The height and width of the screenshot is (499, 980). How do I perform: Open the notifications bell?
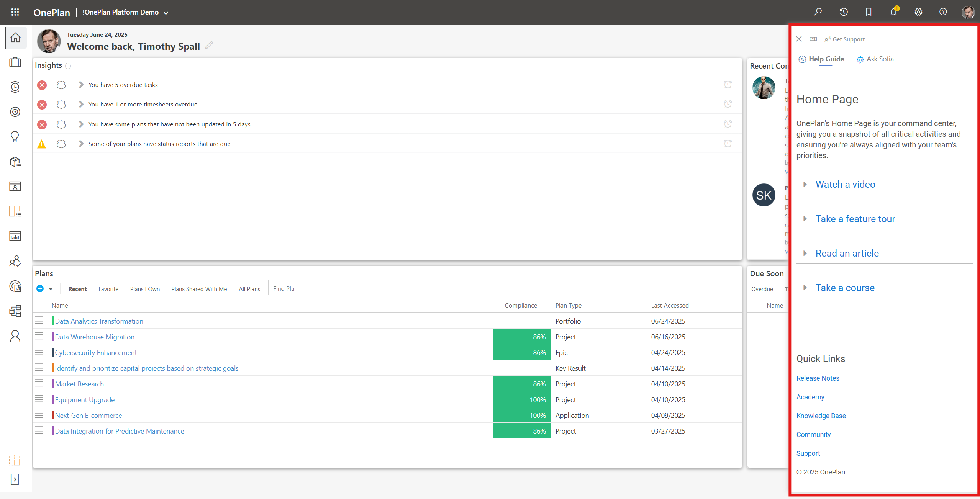tap(893, 12)
